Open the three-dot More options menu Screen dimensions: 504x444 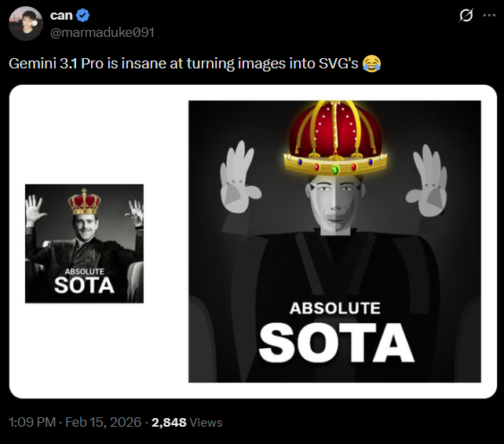(x=488, y=16)
